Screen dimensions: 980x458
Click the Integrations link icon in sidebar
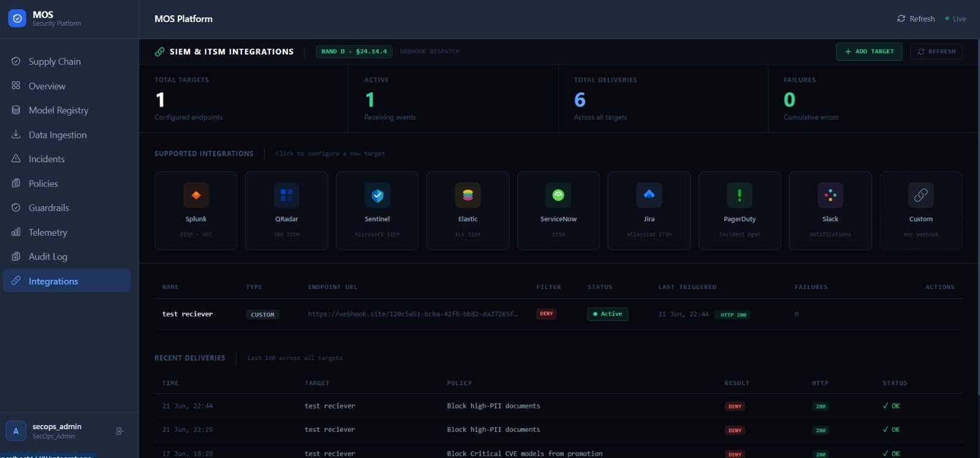(x=16, y=280)
